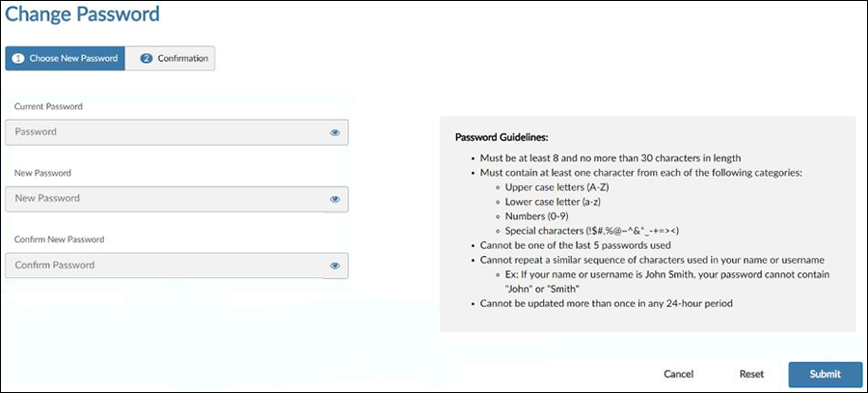Click the New Password field label

pyautogui.click(x=43, y=173)
